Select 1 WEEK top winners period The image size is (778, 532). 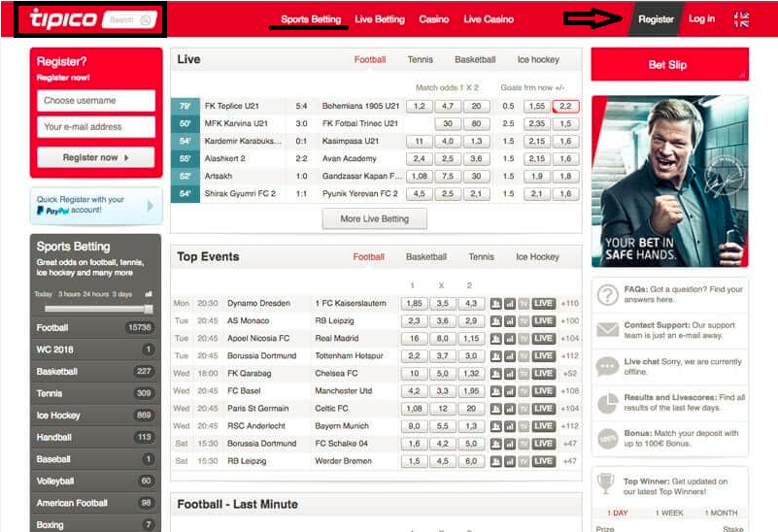(669, 513)
